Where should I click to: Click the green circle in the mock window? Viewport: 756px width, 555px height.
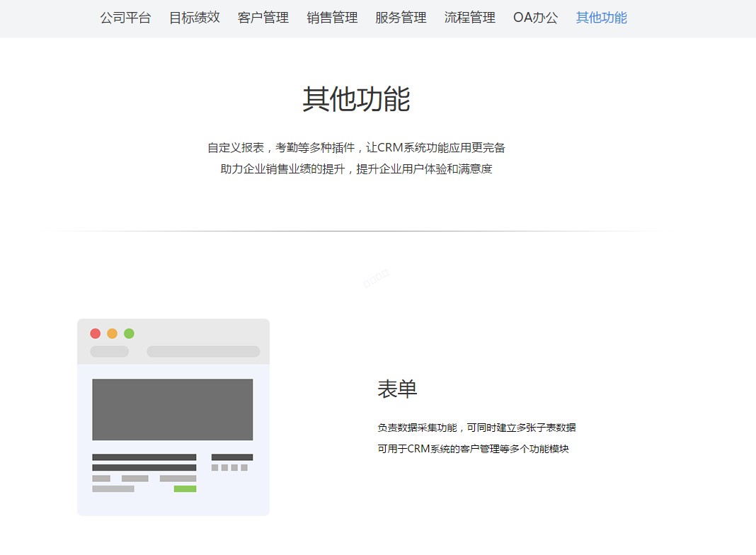(x=130, y=333)
